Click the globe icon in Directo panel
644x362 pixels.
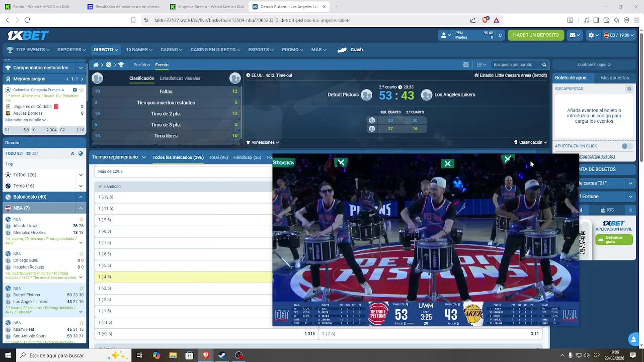pos(80,153)
